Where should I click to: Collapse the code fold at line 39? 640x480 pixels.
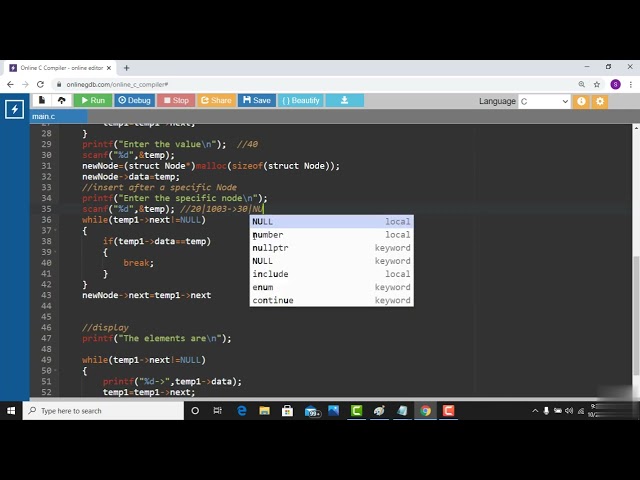(x=56, y=252)
